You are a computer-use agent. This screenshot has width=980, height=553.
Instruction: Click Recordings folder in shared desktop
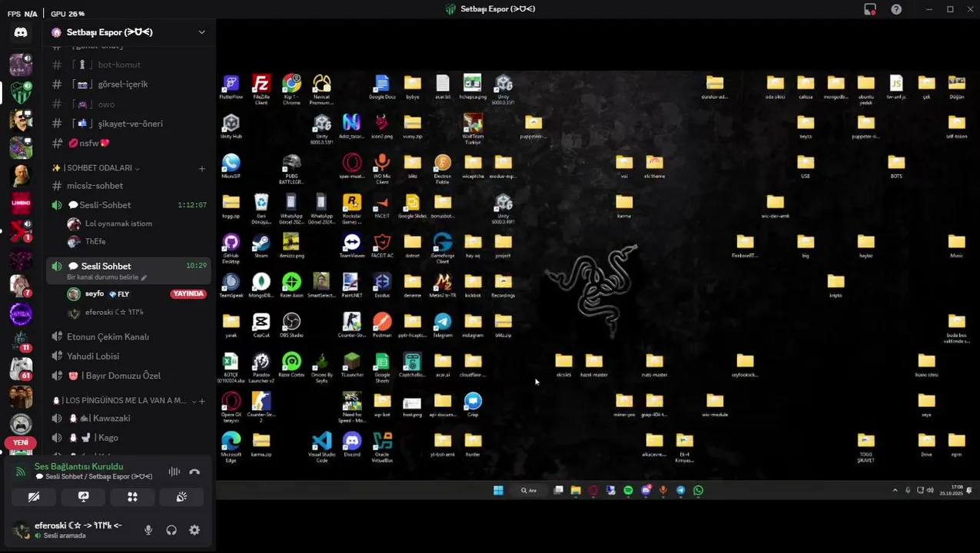pos(503,286)
